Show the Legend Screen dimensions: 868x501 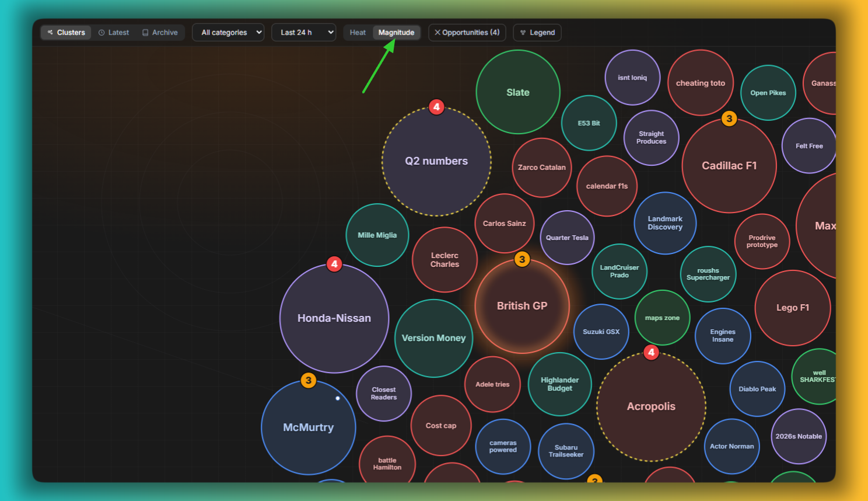537,33
